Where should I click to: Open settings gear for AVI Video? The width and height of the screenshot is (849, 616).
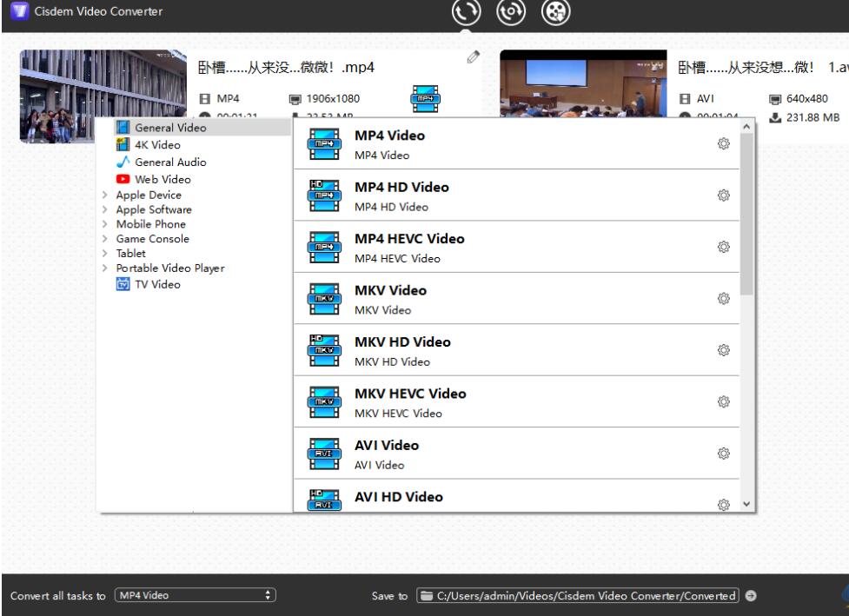pos(723,453)
